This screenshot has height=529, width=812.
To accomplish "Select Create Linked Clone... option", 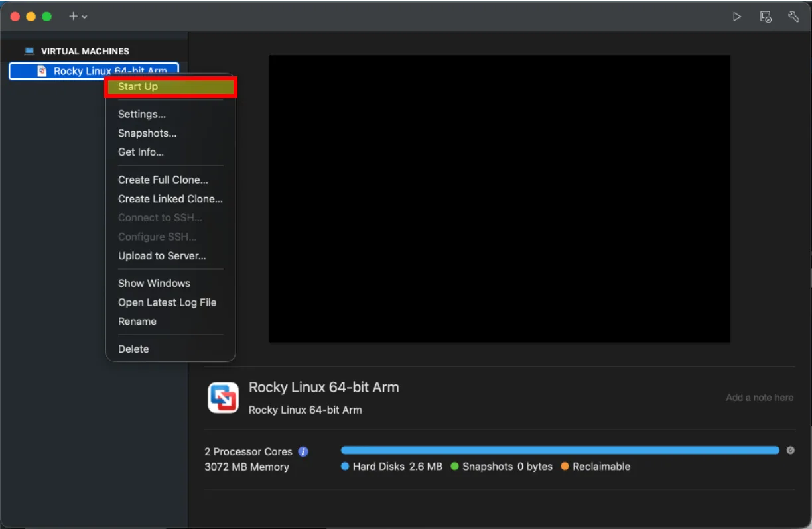I will [x=170, y=199].
